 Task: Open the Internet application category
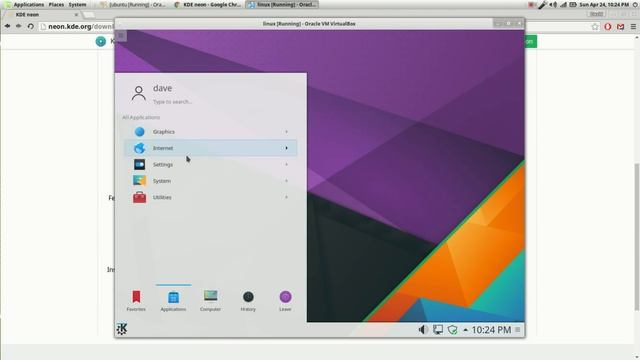(211, 148)
